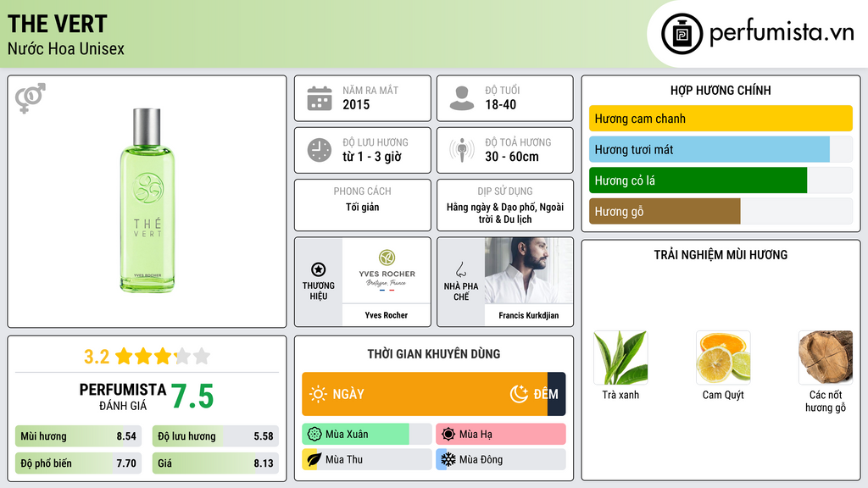Select the Hương gỗ accord bar
The height and width of the screenshot is (488, 868).
(721, 211)
